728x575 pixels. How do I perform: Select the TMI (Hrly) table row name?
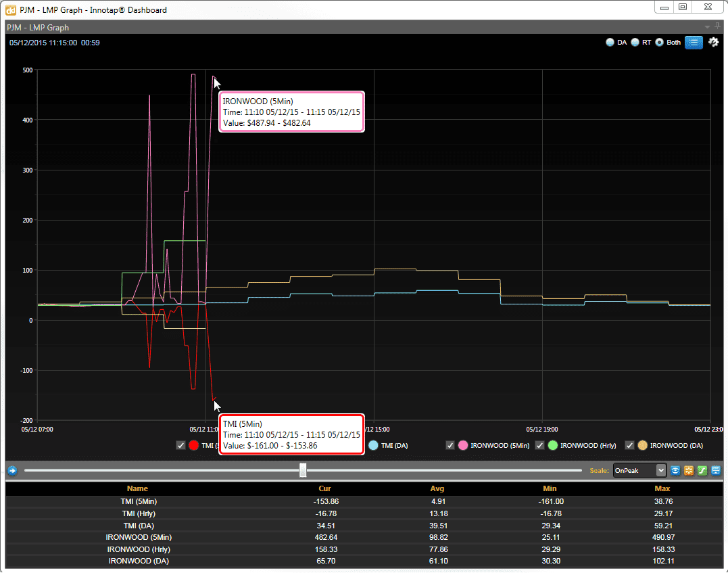pos(139,513)
